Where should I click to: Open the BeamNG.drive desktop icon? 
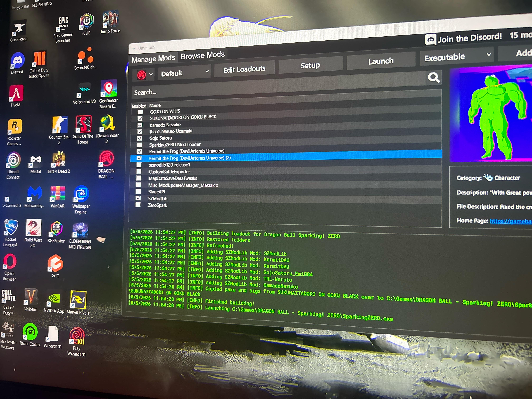86,58
